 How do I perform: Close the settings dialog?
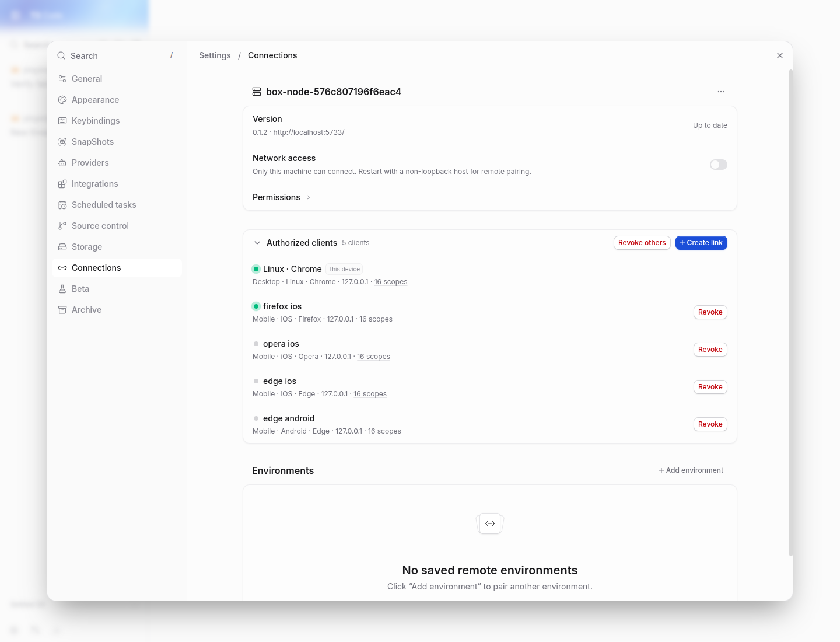(780, 55)
